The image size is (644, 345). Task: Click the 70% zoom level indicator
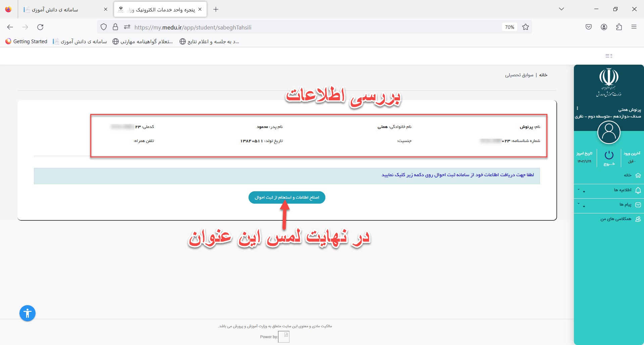[x=509, y=27]
